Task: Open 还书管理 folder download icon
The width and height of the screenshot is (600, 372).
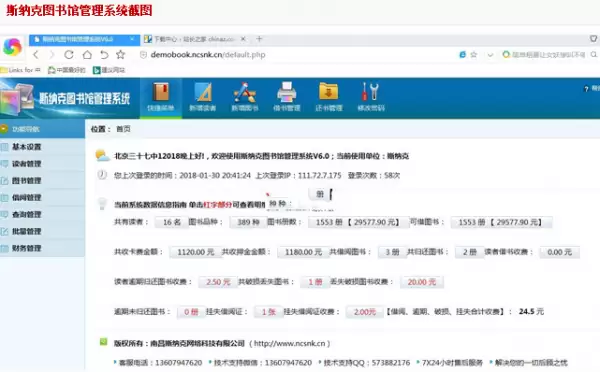Action: point(329,92)
